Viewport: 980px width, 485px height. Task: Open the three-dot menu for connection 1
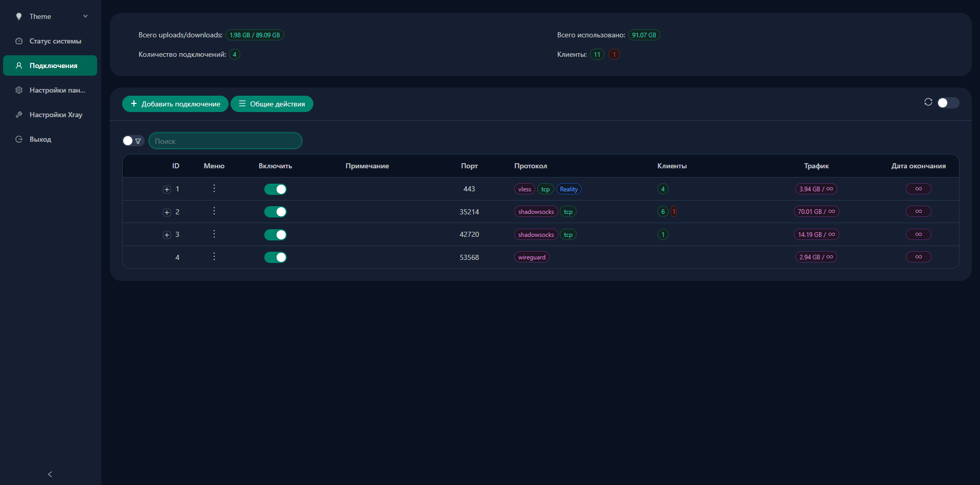click(x=214, y=188)
